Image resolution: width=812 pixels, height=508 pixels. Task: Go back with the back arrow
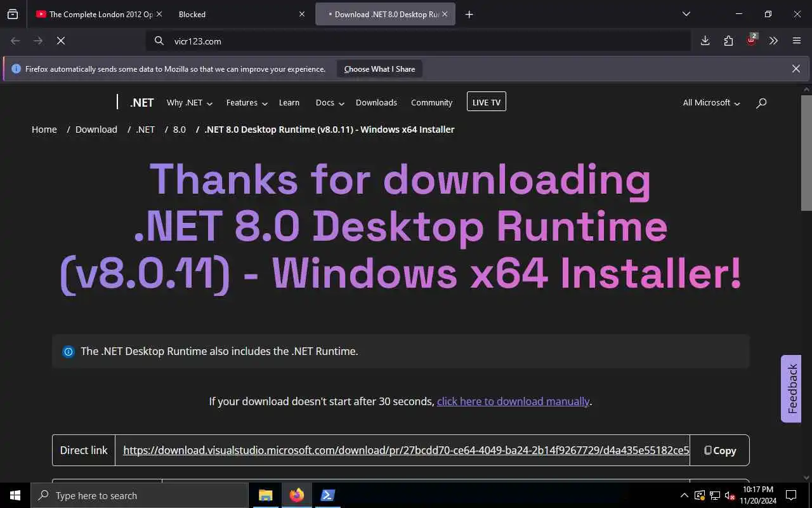(x=15, y=41)
